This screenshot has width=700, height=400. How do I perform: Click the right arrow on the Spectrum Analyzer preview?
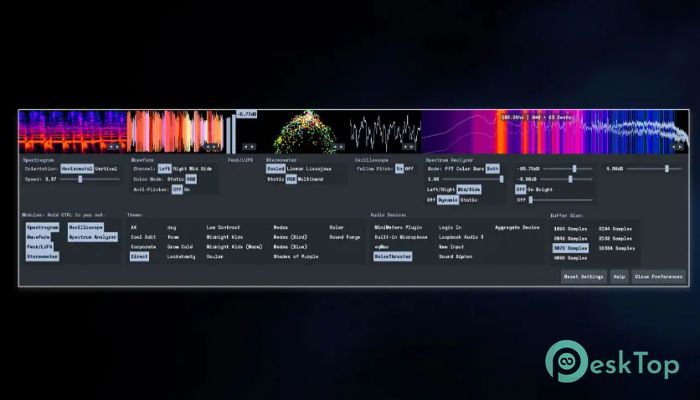click(681, 147)
